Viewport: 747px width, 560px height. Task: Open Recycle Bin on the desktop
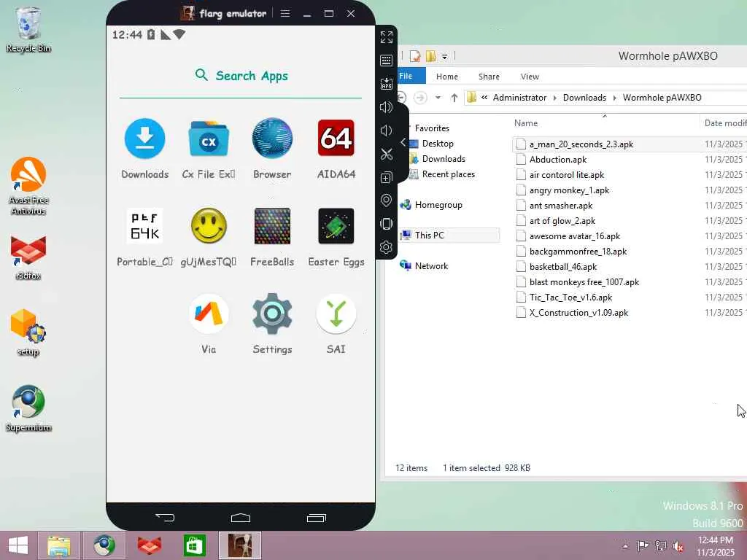(28, 29)
